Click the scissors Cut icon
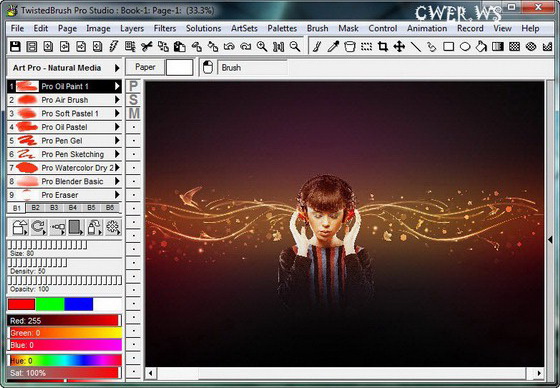The height and width of the screenshot is (388, 560). tap(146, 46)
